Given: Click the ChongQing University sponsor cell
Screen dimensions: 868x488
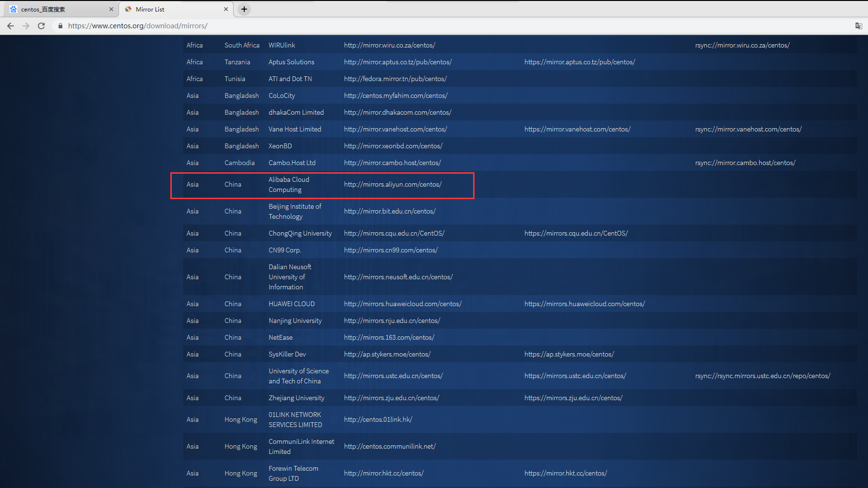Looking at the screenshot, I should [x=300, y=233].
